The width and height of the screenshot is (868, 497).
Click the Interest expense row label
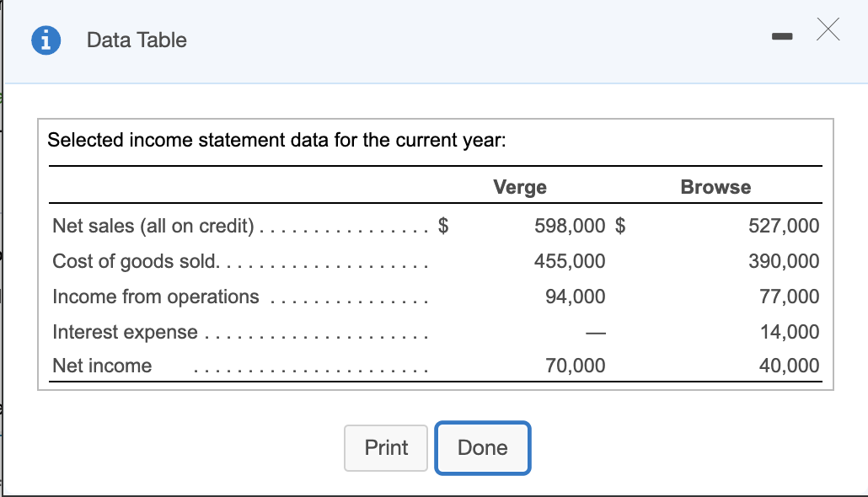125,332
